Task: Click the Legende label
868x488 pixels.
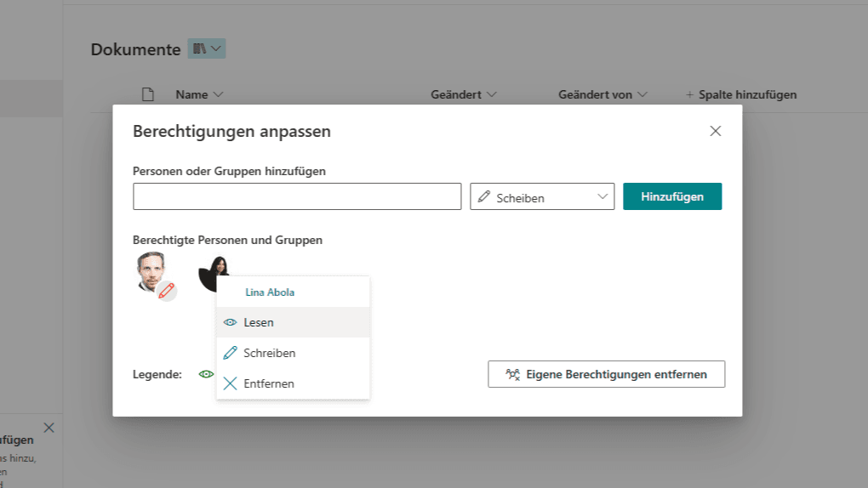Action: (x=157, y=375)
